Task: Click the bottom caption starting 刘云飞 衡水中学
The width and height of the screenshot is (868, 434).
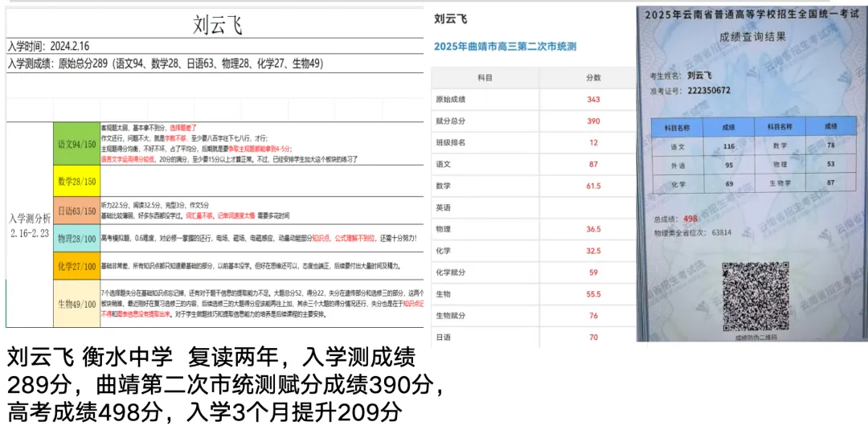Action: point(225,385)
